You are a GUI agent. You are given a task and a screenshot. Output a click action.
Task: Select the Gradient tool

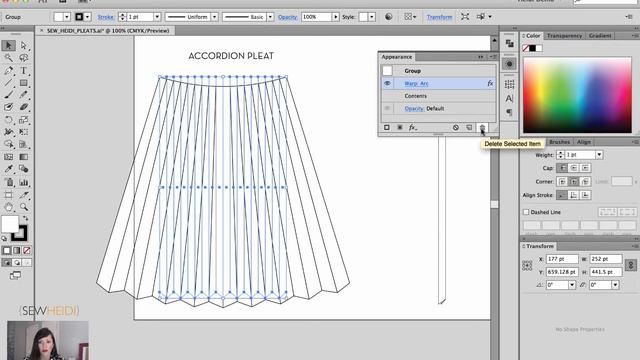(x=24, y=157)
